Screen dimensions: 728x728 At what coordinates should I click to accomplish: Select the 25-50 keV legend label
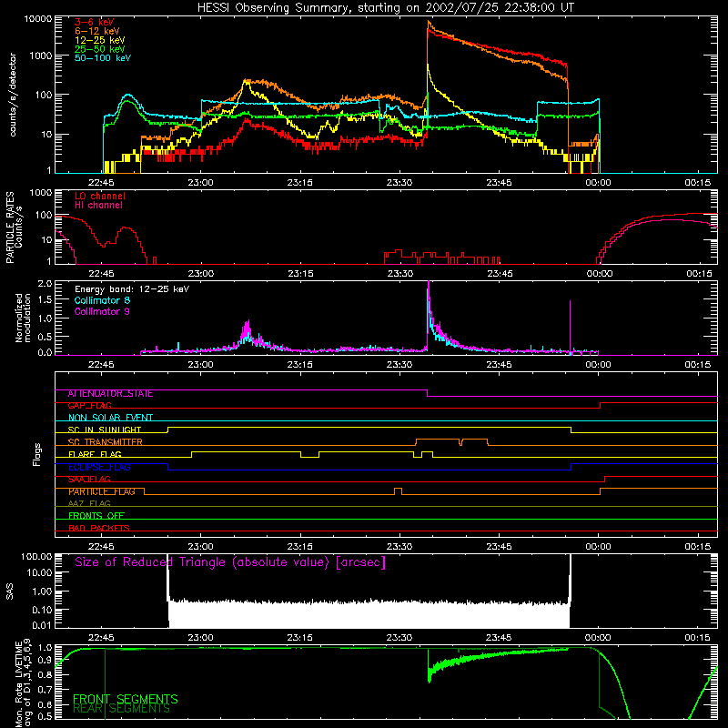[x=100, y=49]
